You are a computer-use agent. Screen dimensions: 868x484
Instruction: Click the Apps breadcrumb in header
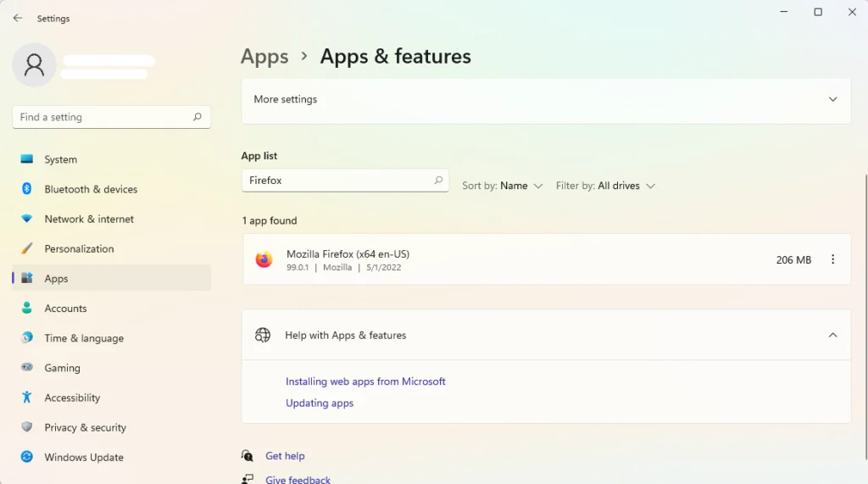tap(264, 57)
